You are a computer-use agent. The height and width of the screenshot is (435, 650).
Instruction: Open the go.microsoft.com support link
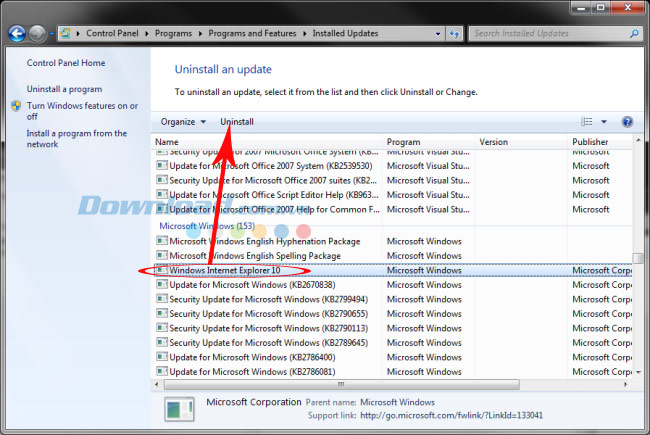[451, 416]
